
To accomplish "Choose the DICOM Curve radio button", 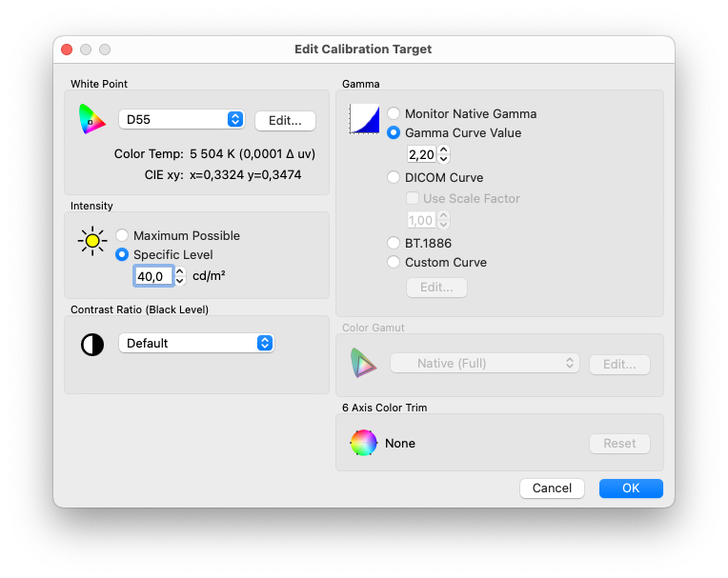I will tap(394, 177).
